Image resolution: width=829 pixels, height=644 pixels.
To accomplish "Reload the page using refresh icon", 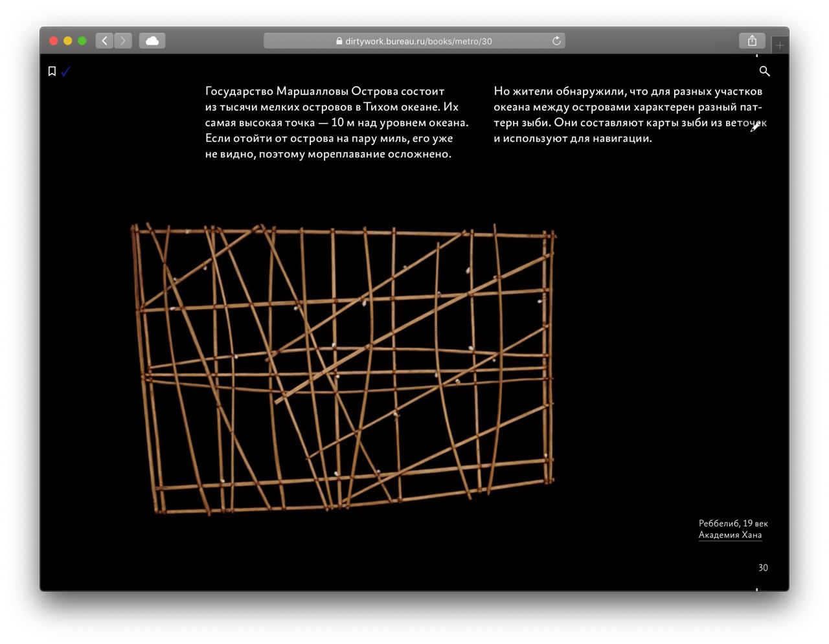I will pos(556,41).
